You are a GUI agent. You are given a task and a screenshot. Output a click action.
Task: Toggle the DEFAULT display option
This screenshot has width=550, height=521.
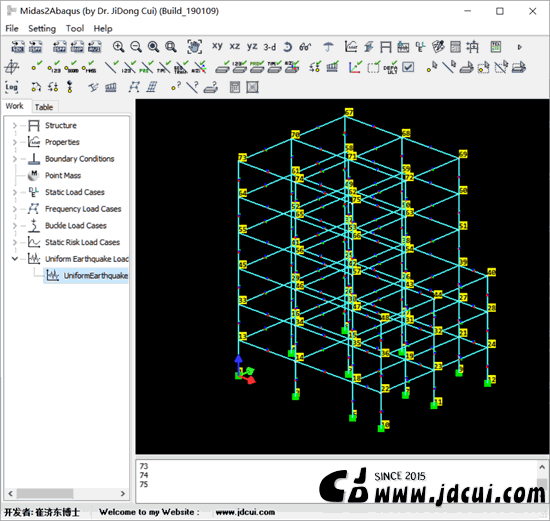click(390, 67)
